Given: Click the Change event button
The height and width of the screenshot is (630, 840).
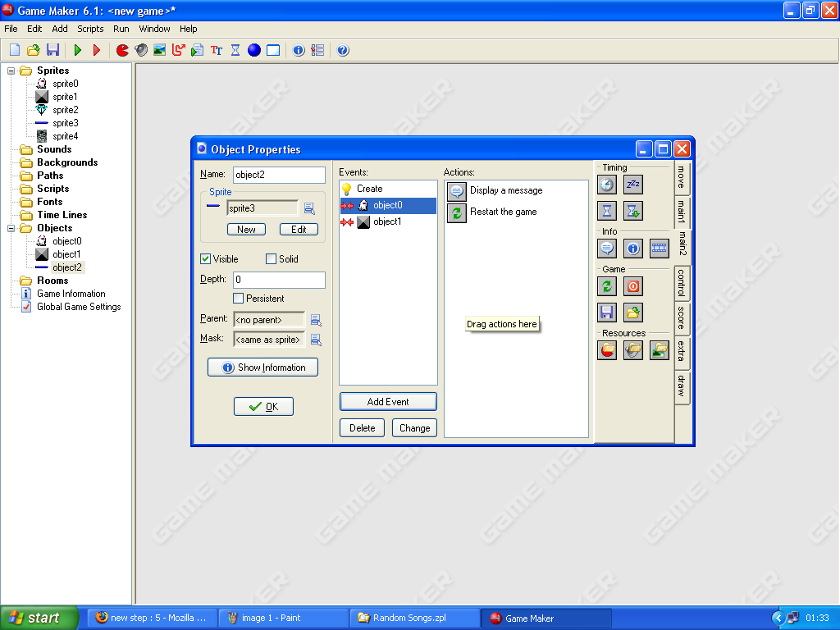Looking at the screenshot, I should (x=414, y=428).
